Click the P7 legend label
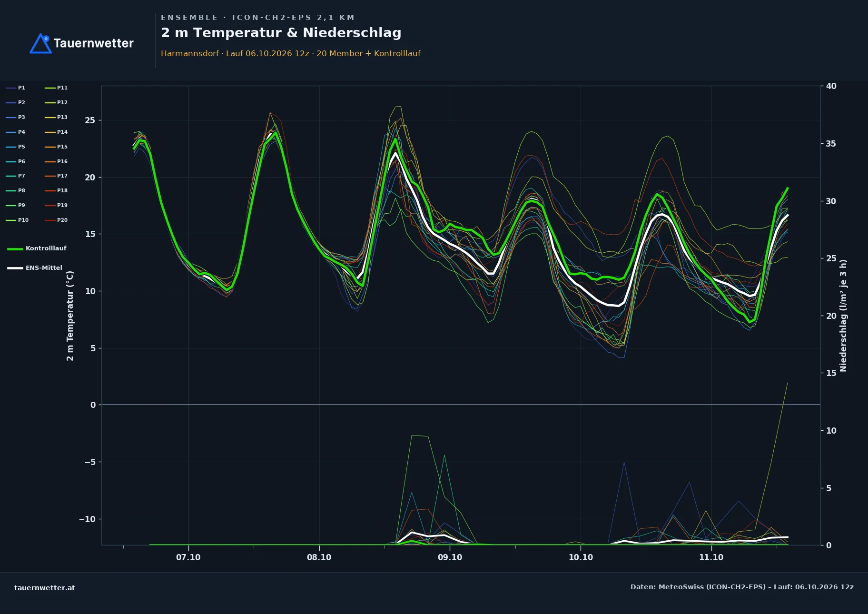The height and width of the screenshot is (614, 868). coord(16,176)
